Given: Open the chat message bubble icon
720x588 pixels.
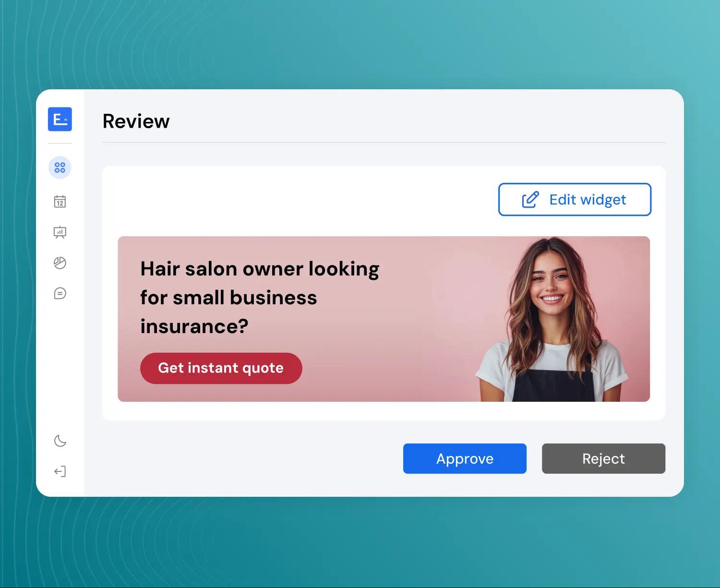Looking at the screenshot, I should pyautogui.click(x=60, y=293).
